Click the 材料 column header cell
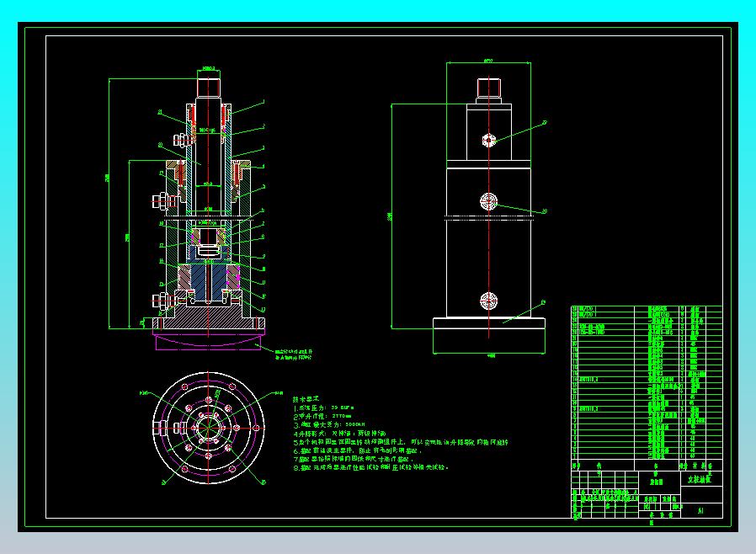The height and width of the screenshot is (554, 756). click(697, 464)
